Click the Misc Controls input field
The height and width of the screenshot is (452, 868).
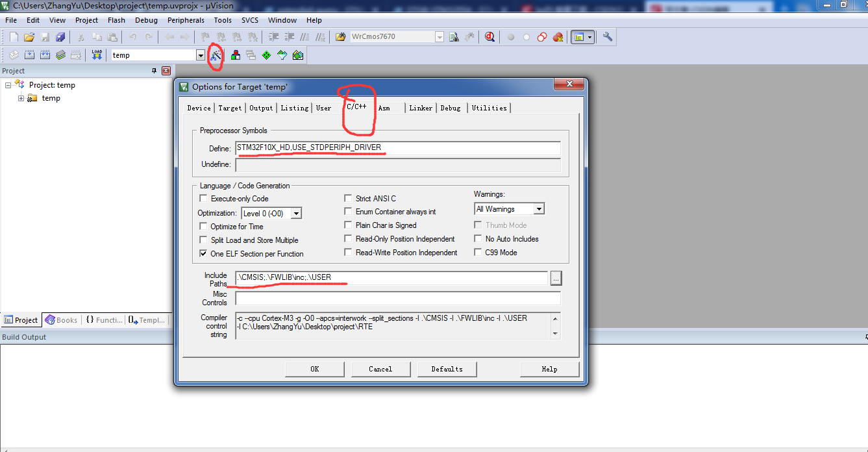tap(398, 298)
